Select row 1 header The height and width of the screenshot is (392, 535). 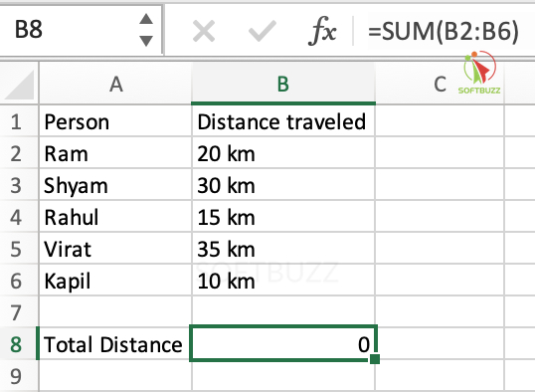click(x=16, y=121)
